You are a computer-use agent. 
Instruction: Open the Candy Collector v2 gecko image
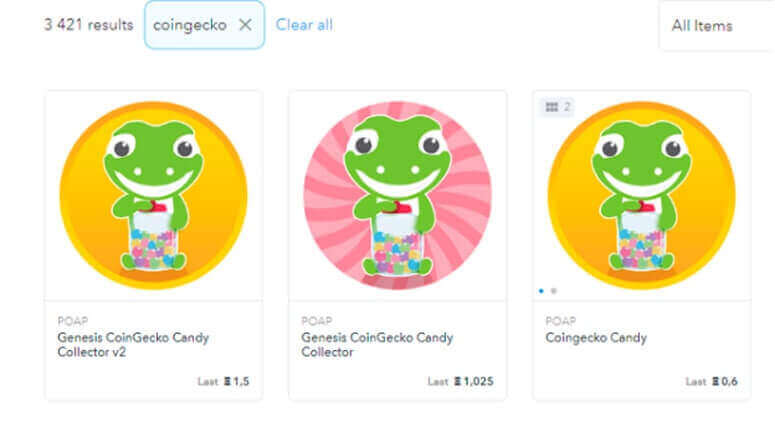(153, 193)
